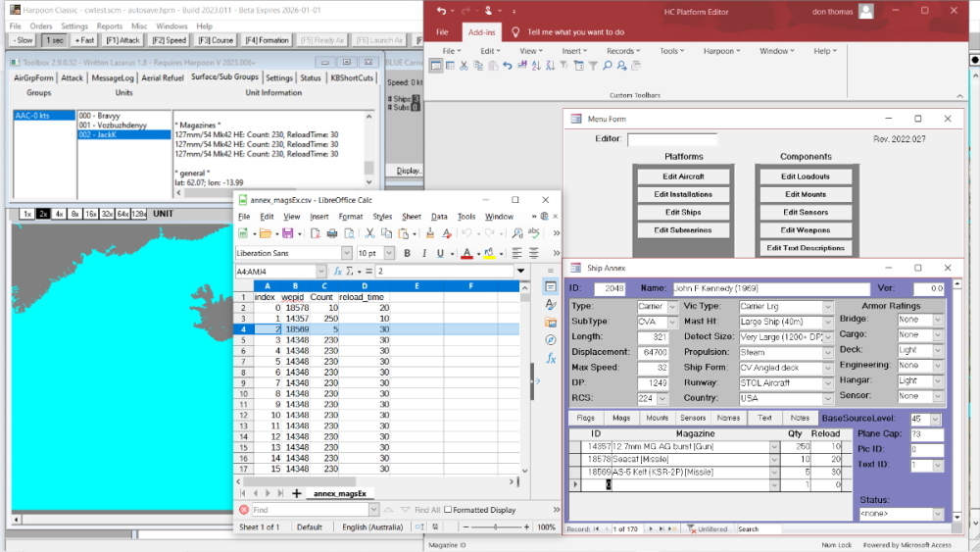This screenshot has width=980, height=552.
Task: Open Sheet menu in LibreOffice Calc
Action: click(412, 217)
